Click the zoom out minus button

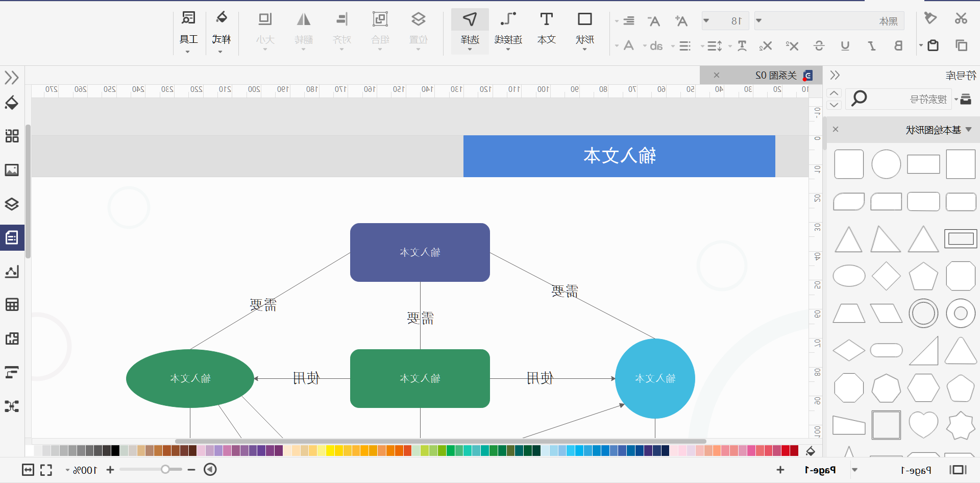click(191, 469)
